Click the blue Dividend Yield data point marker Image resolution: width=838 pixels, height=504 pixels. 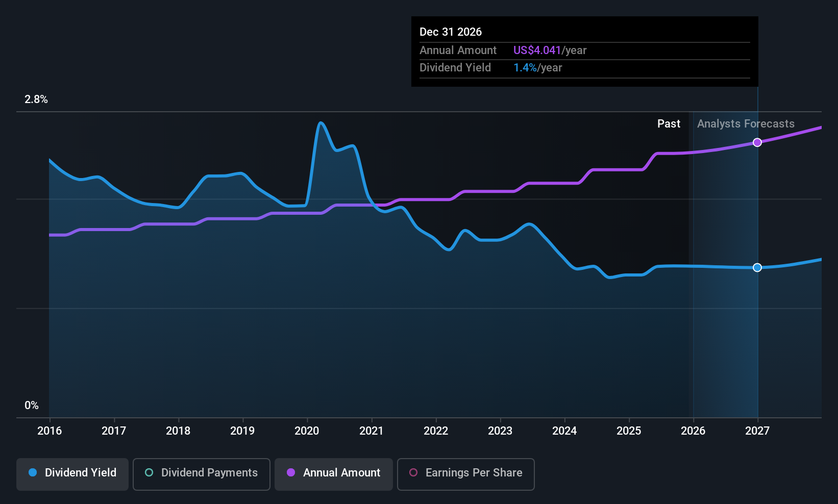tap(757, 268)
